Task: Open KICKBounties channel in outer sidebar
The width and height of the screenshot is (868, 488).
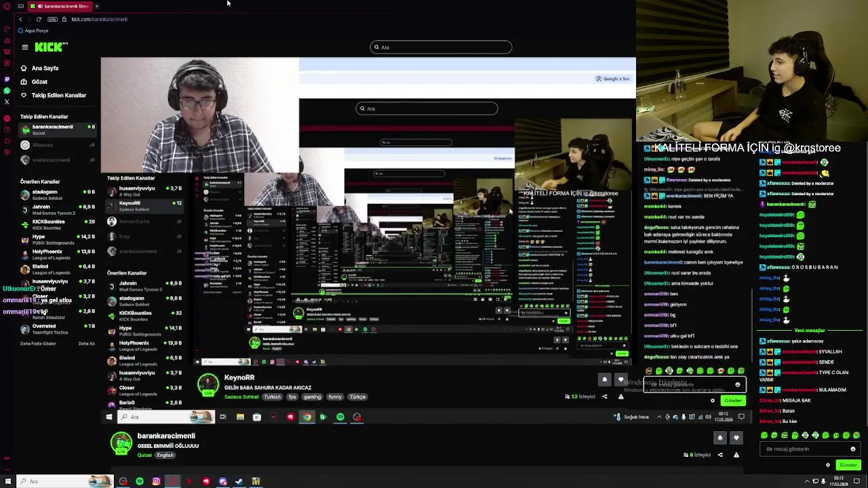Action: pos(58,224)
